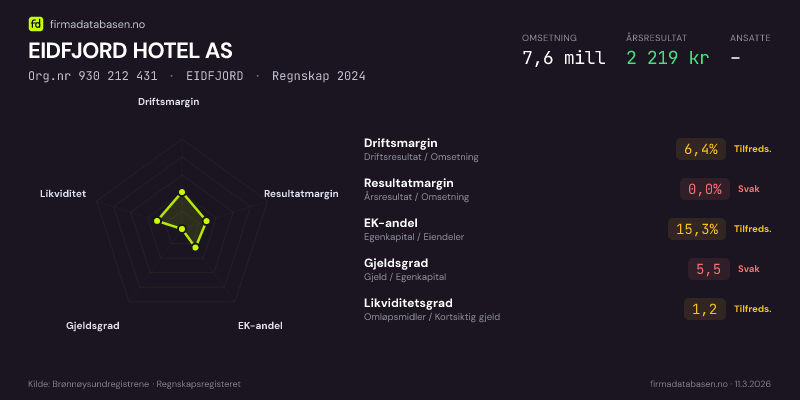Click the Org.nr 930 212 431 text
The height and width of the screenshot is (400, 800).
click(x=92, y=76)
